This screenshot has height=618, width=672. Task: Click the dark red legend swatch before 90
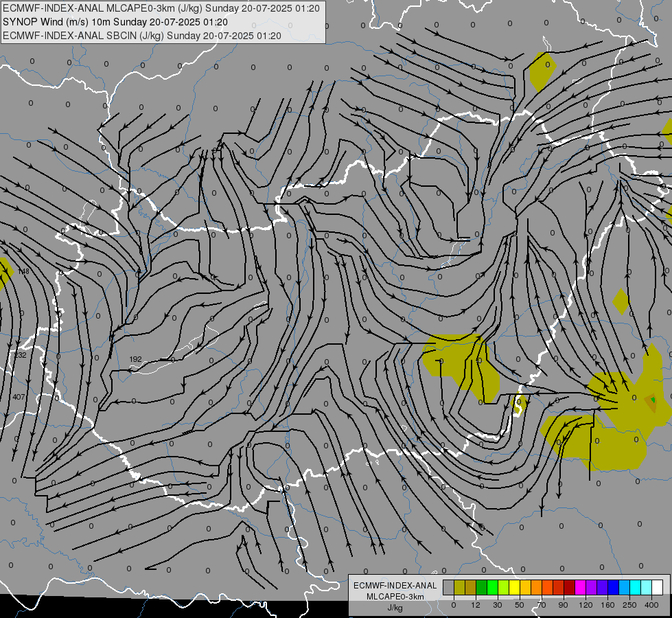pyautogui.click(x=570, y=587)
